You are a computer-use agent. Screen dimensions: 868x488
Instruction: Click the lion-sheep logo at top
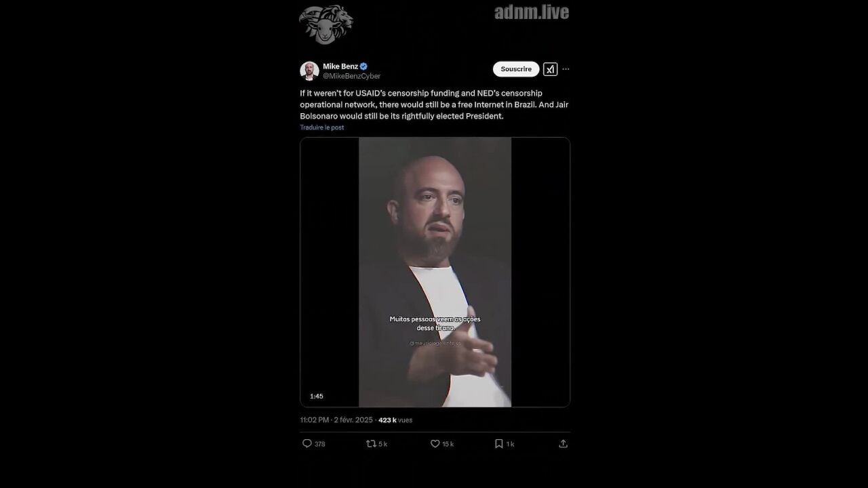tap(326, 24)
